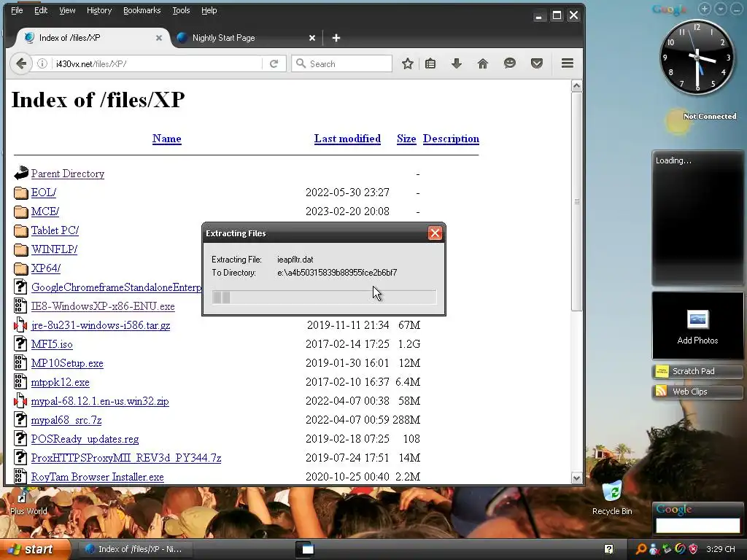Download mtppk12.exe file
The width and height of the screenshot is (747, 560).
click(60, 382)
